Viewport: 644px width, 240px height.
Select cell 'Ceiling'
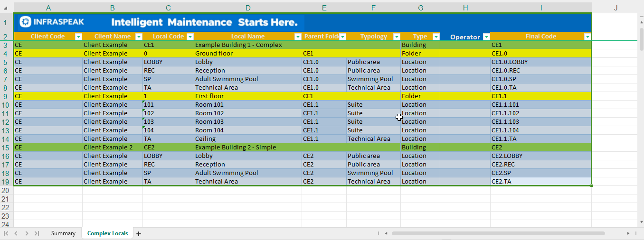[x=248, y=139]
